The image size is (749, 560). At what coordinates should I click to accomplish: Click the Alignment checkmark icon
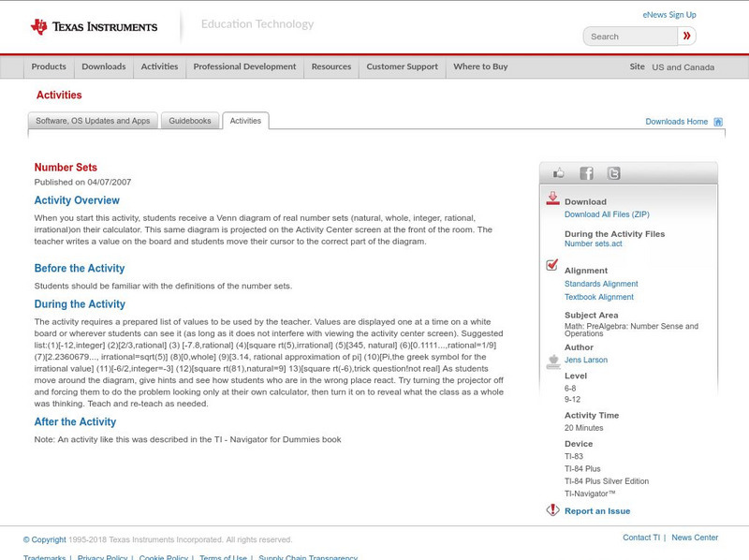pos(551,265)
